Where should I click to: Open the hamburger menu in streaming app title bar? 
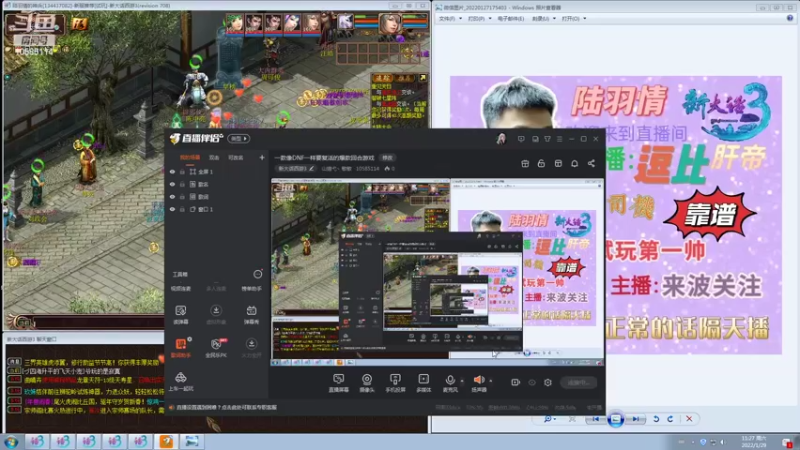tap(559, 139)
